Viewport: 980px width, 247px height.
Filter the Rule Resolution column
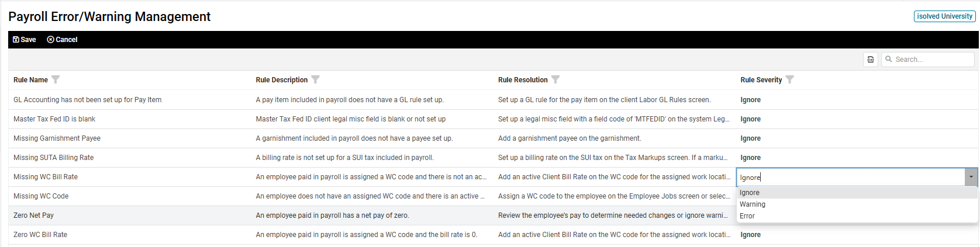click(x=555, y=79)
